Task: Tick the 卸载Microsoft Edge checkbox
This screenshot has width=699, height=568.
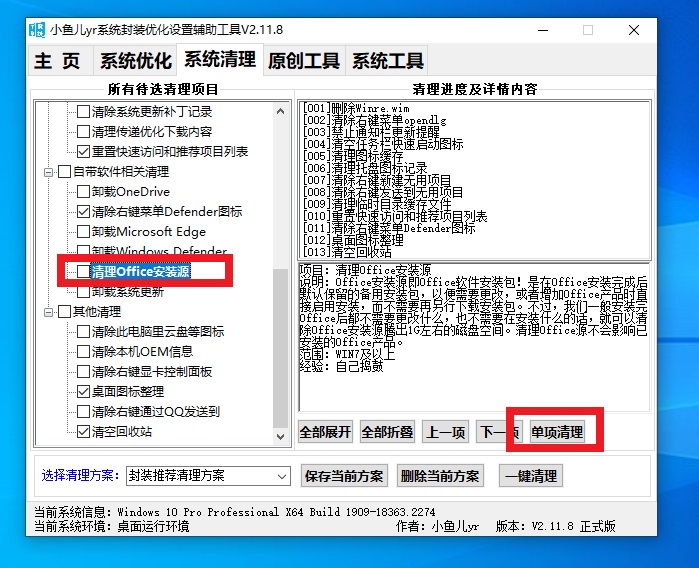Action: pyautogui.click(x=83, y=232)
